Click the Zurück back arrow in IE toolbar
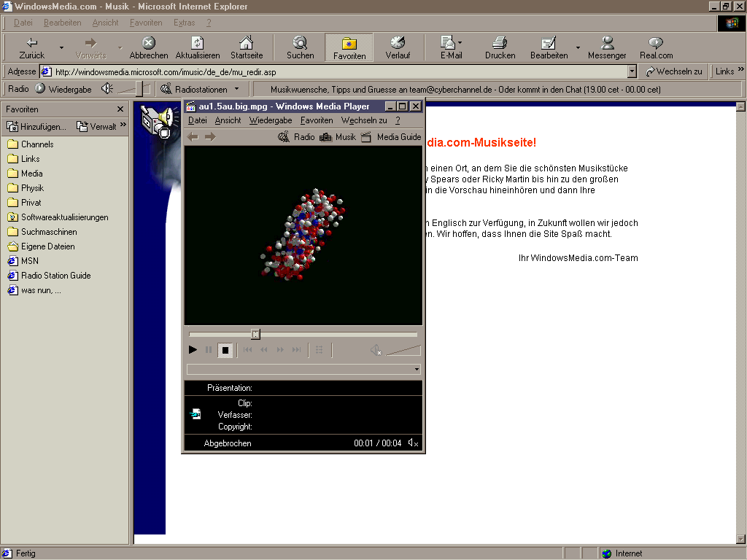 (31, 47)
